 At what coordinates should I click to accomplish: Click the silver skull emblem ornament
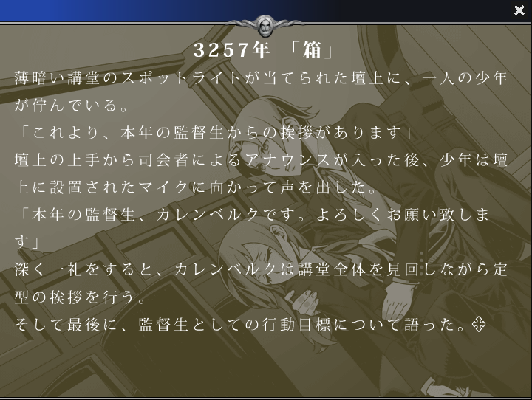click(265, 25)
